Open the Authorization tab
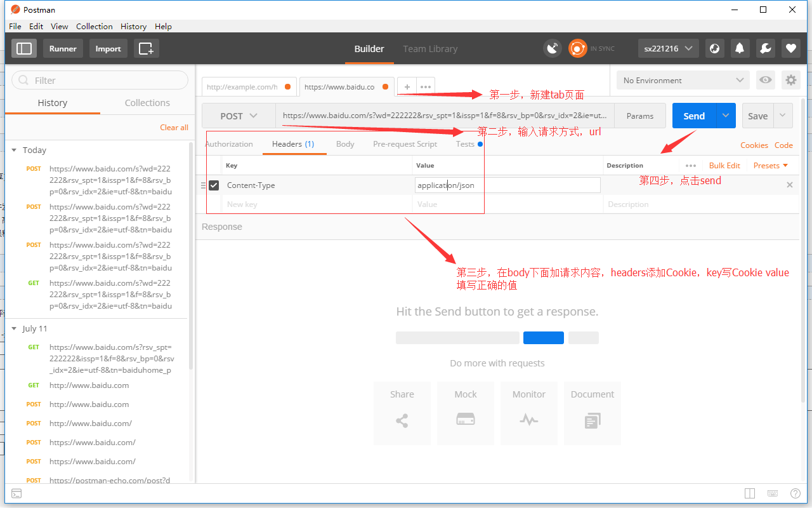The image size is (812, 508). point(229,144)
